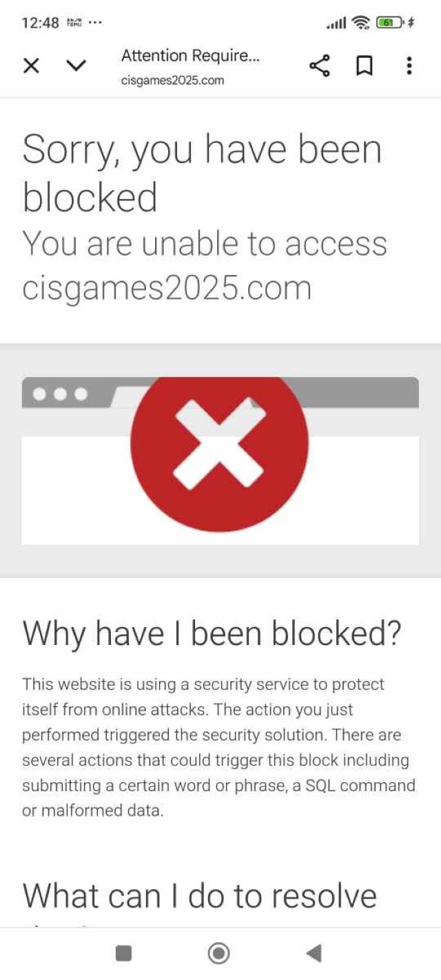Image resolution: width=441 pixels, height=980 pixels.
Task: Tap the Android home circle button
Action: (x=218, y=953)
